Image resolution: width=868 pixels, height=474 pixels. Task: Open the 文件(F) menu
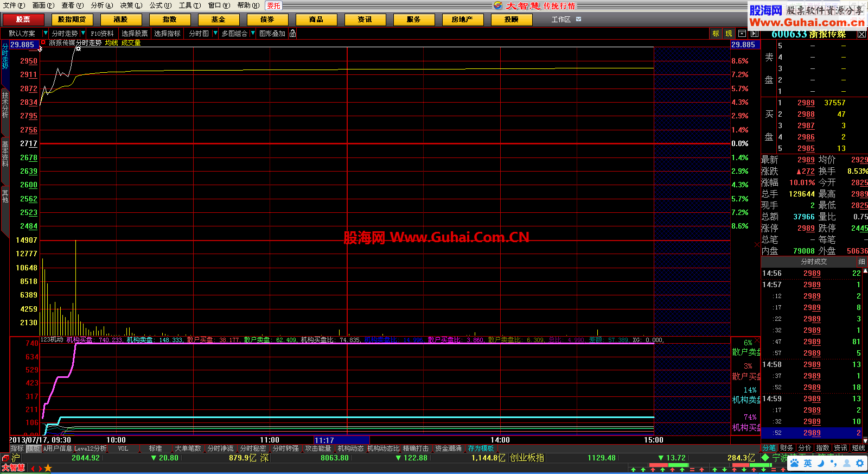click(14, 5)
